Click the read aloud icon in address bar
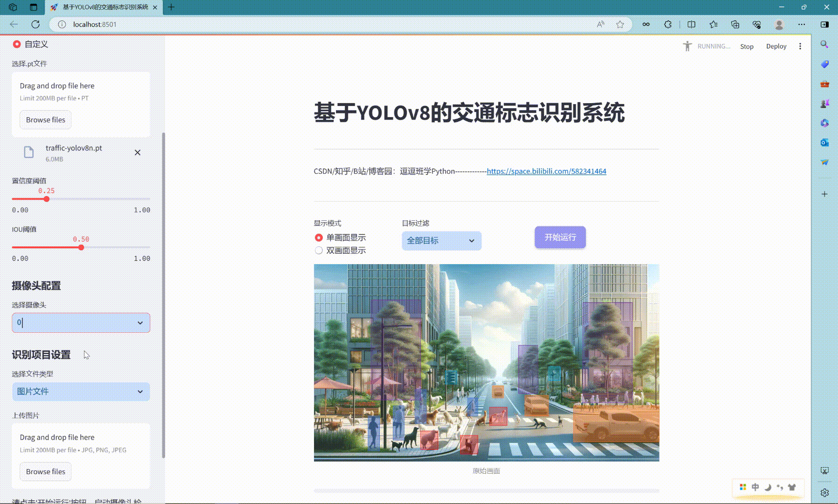This screenshot has width=838, height=504. [x=601, y=24]
